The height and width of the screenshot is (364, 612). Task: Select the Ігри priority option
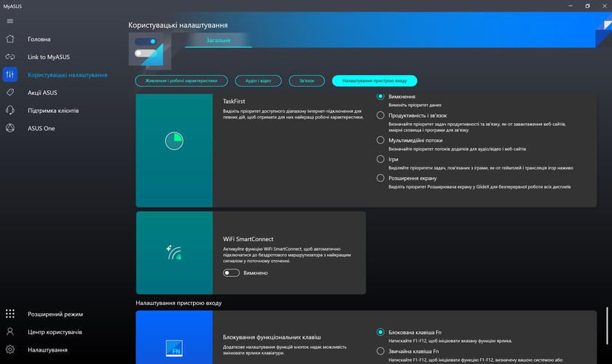[380, 159]
